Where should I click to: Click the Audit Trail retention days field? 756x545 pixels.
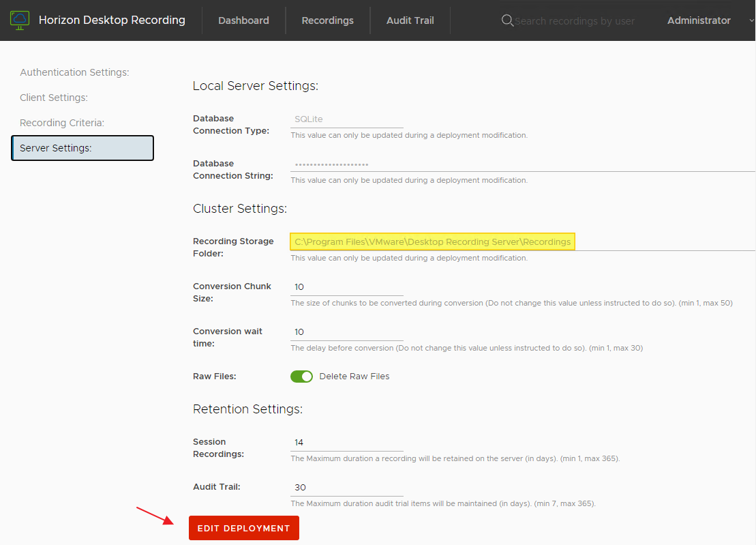pos(346,488)
